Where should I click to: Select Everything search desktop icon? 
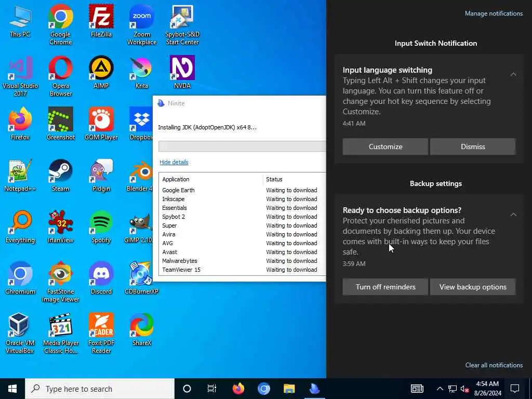tap(20, 227)
